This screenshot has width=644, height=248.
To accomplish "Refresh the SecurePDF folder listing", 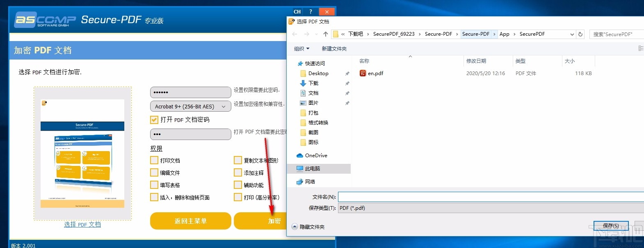I will click(580, 34).
